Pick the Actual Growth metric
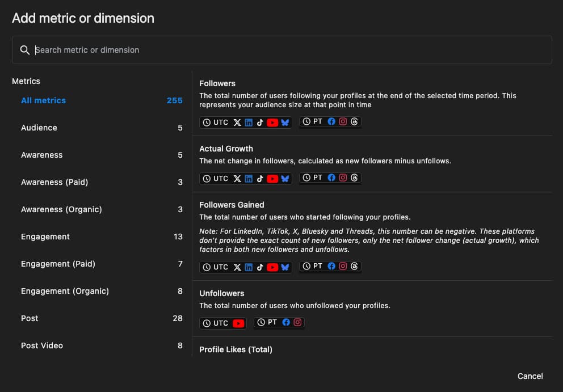The image size is (563, 392). [226, 149]
